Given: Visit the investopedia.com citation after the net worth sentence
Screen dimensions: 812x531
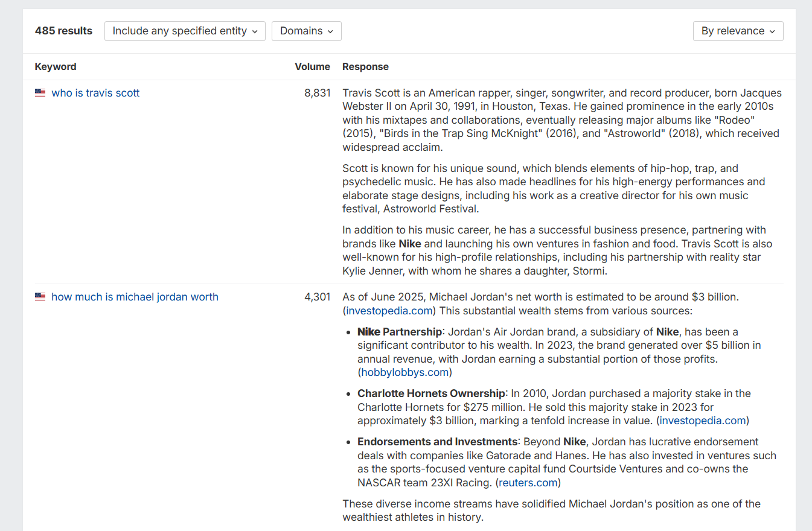Looking at the screenshot, I should tap(389, 310).
